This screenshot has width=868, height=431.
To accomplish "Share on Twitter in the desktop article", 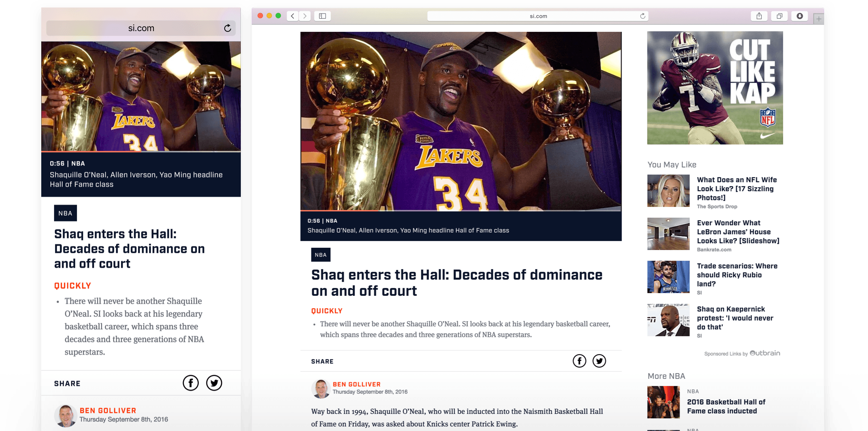I will click(x=599, y=361).
